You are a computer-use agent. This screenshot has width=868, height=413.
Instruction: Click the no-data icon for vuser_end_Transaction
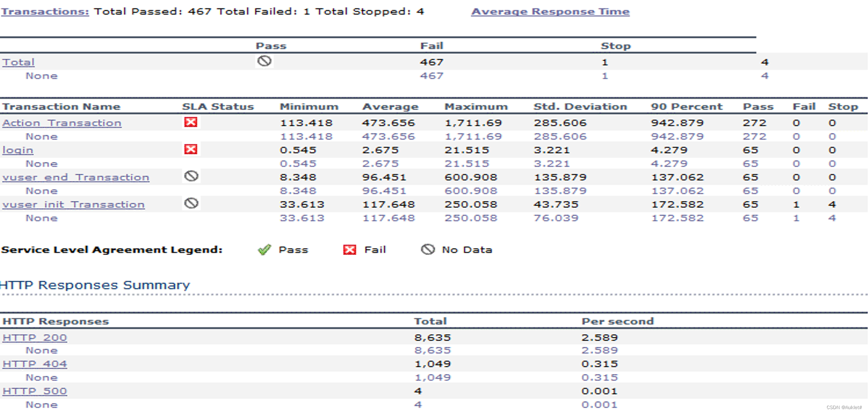click(191, 176)
